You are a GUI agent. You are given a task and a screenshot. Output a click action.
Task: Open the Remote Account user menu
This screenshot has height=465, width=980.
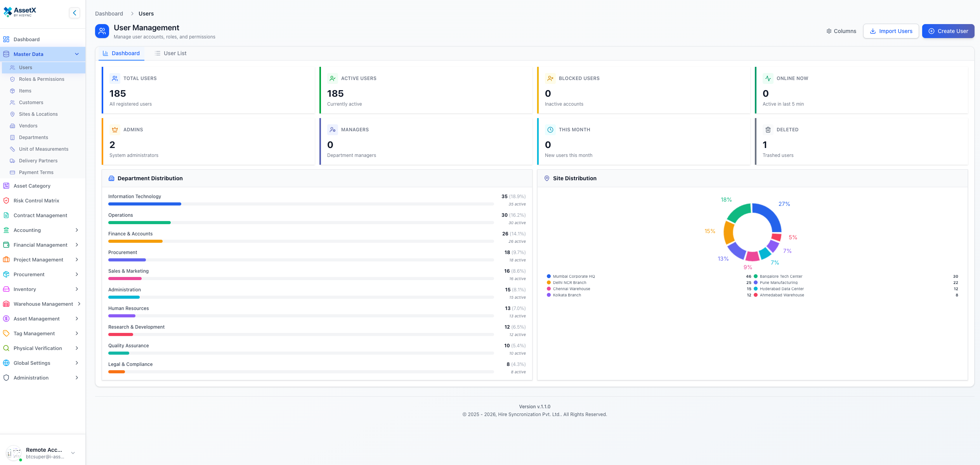click(x=43, y=452)
